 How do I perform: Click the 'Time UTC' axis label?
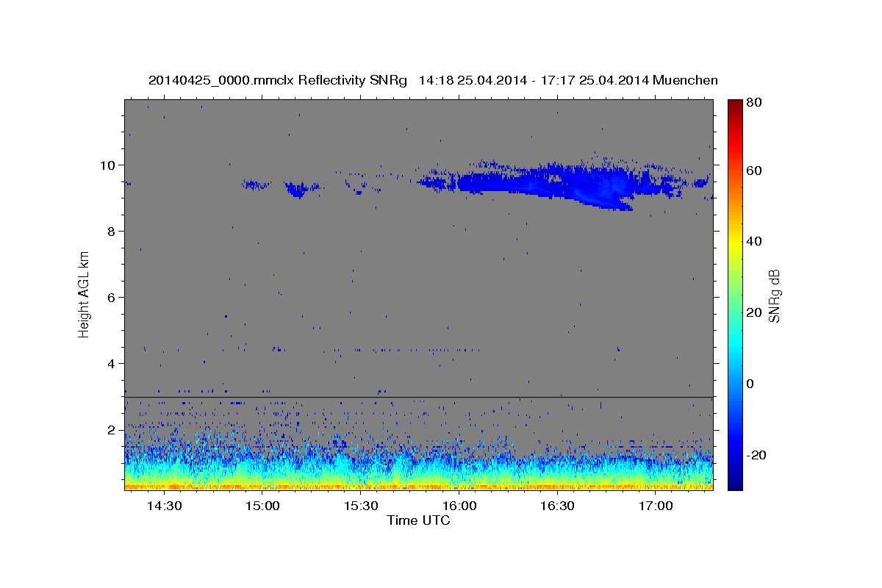[418, 520]
